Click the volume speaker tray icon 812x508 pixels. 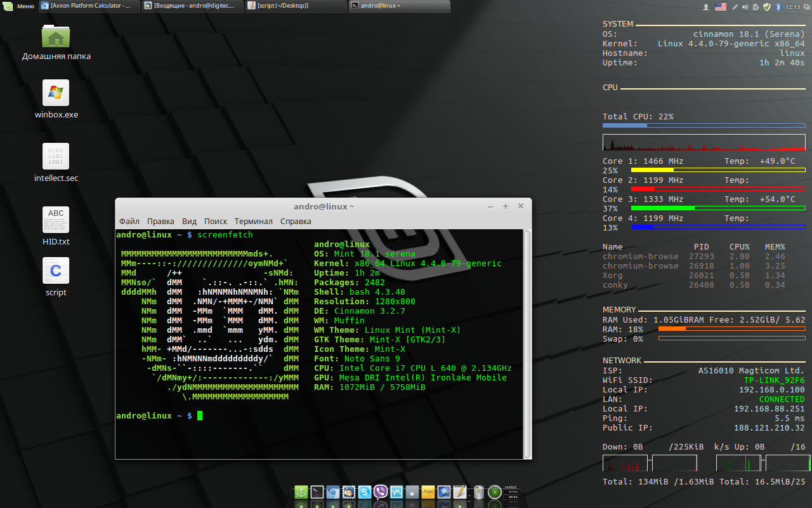point(745,6)
